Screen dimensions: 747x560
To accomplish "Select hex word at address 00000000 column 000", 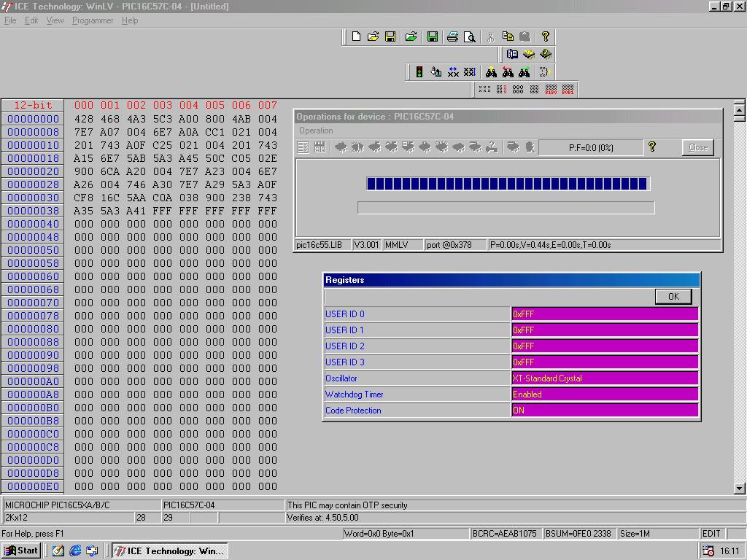I will (84, 119).
